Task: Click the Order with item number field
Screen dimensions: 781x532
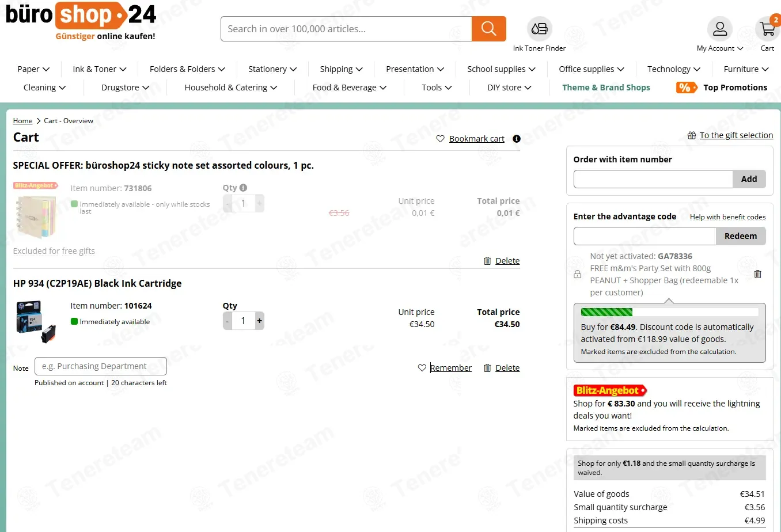Action: (653, 179)
